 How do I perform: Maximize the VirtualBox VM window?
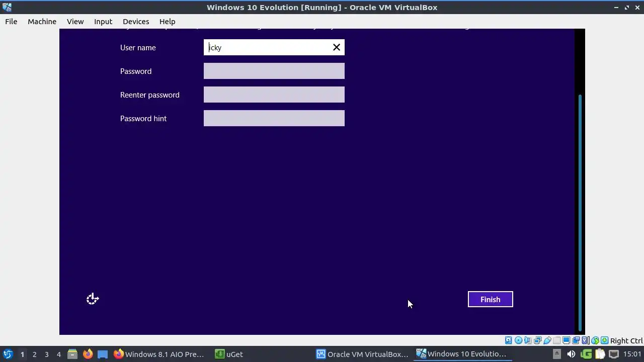coord(627,7)
